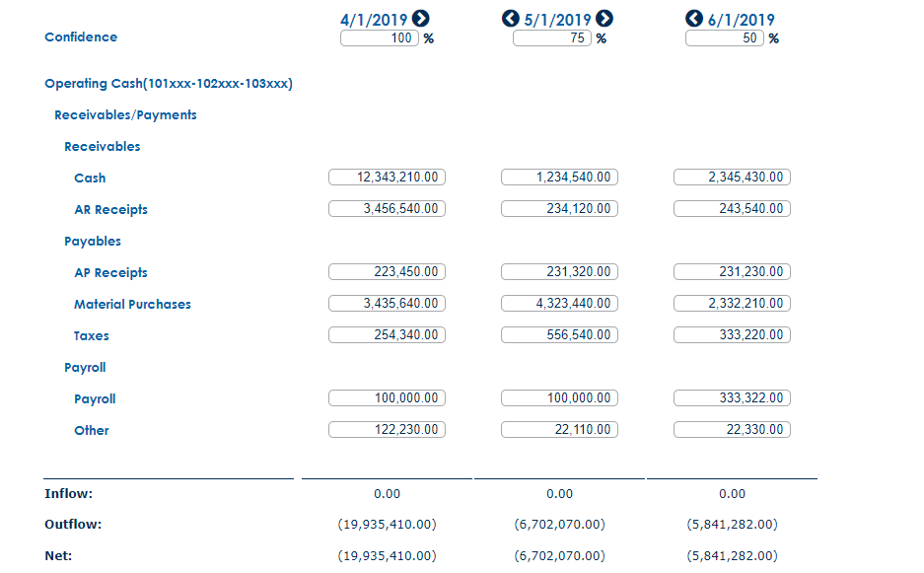This screenshot has width=924, height=573.
Task: Edit confidence field showing 75
Action: click(x=552, y=38)
